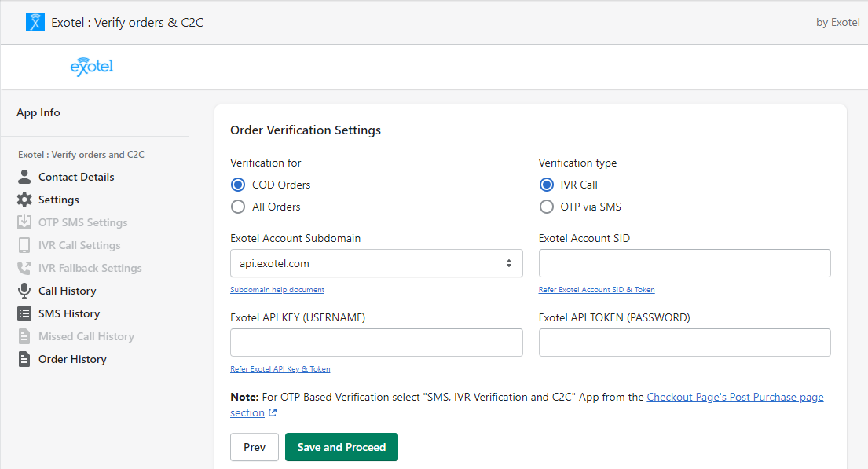868x469 pixels.
Task: Open IVR Call Settings menu item
Action: (79, 245)
